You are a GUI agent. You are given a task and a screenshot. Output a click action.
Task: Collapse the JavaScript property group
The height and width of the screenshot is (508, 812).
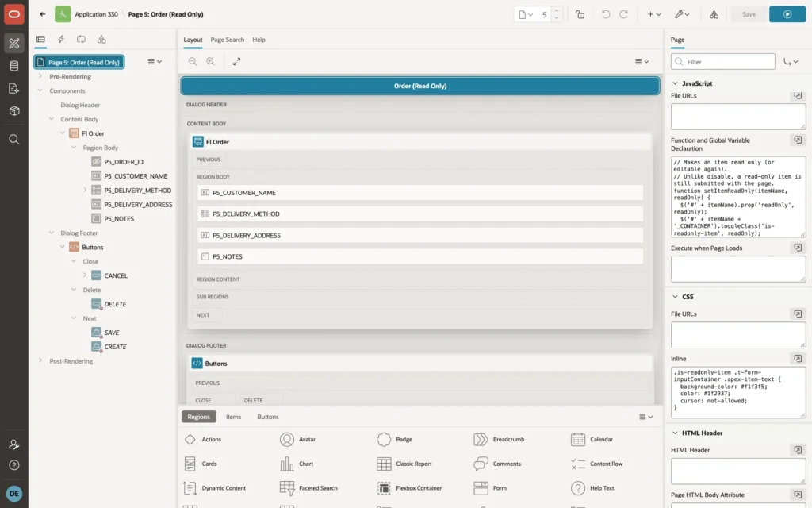pos(675,83)
